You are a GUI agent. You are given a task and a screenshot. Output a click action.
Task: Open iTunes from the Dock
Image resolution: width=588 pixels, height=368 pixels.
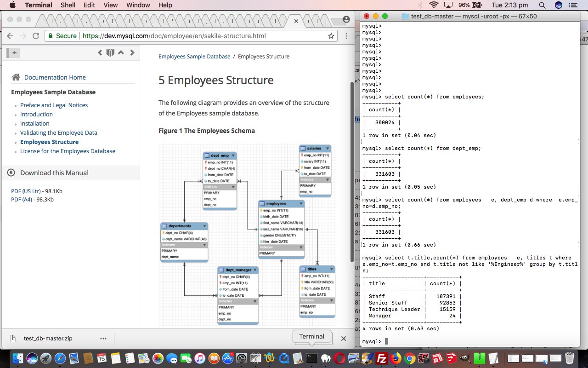pyautogui.click(x=200, y=358)
